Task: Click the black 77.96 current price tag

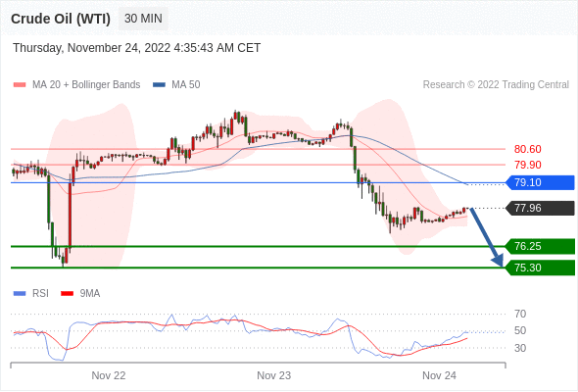Action: 540,209
